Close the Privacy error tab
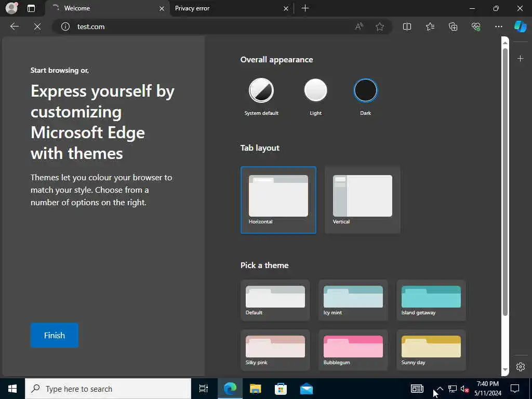532x399 pixels. pos(286,8)
